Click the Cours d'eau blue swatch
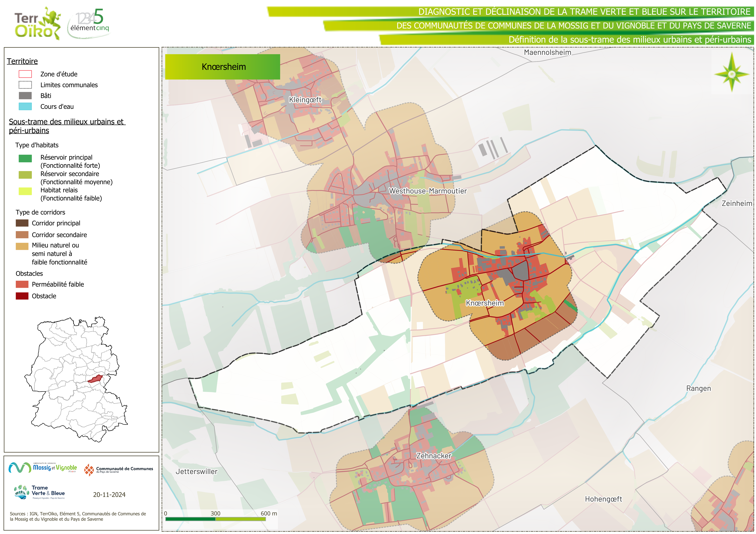The width and height of the screenshot is (756, 534). pos(25,107)
